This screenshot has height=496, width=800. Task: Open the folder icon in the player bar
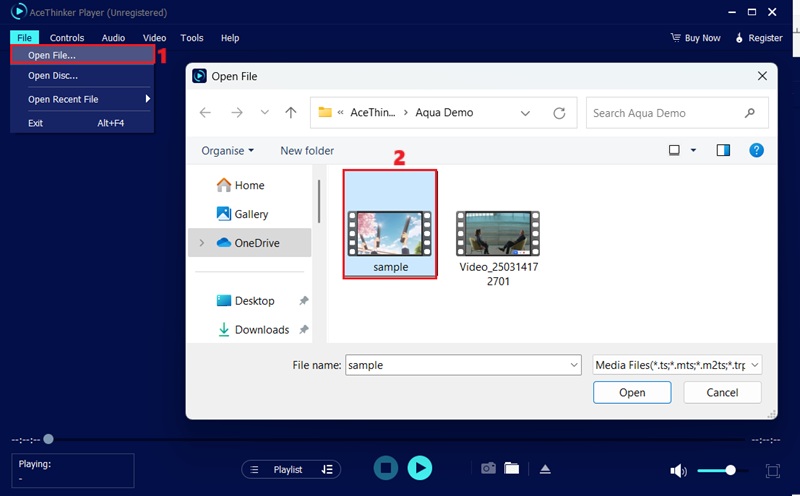(512, 468)
